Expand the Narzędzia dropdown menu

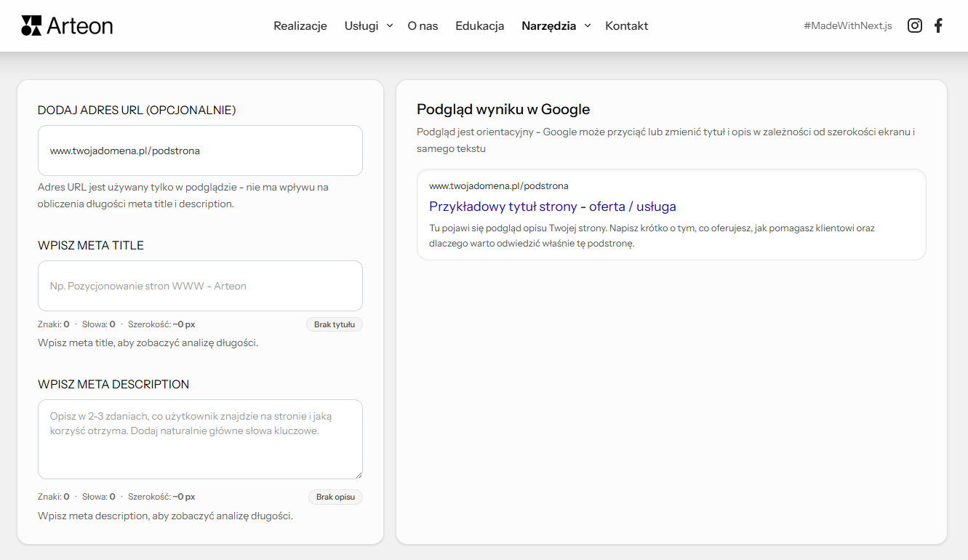pyautogui.click(x=555, y=25)
